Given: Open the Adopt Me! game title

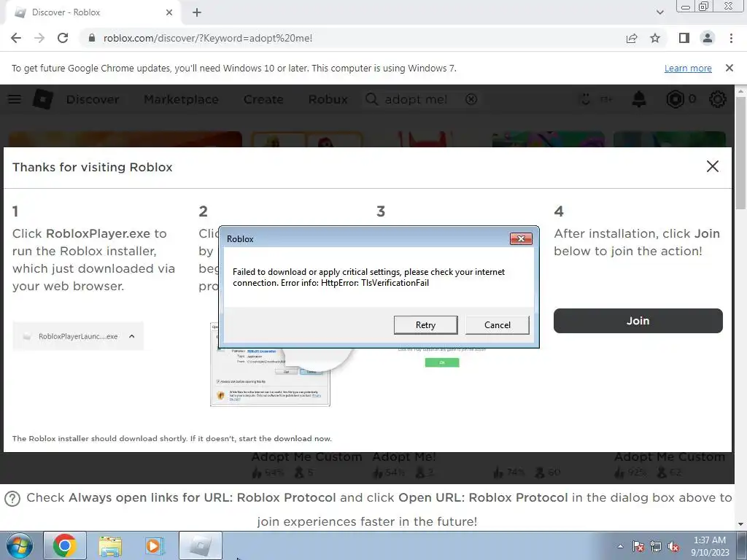Looking at the screenshot, I should pos(403,456).
